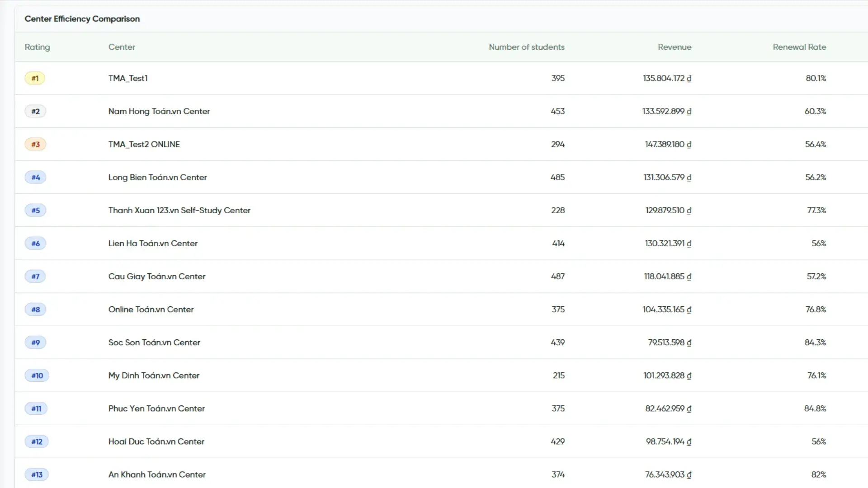Select the TMA_Test1 center name
The height and width of the screenshot is (488, 868).
128,78
